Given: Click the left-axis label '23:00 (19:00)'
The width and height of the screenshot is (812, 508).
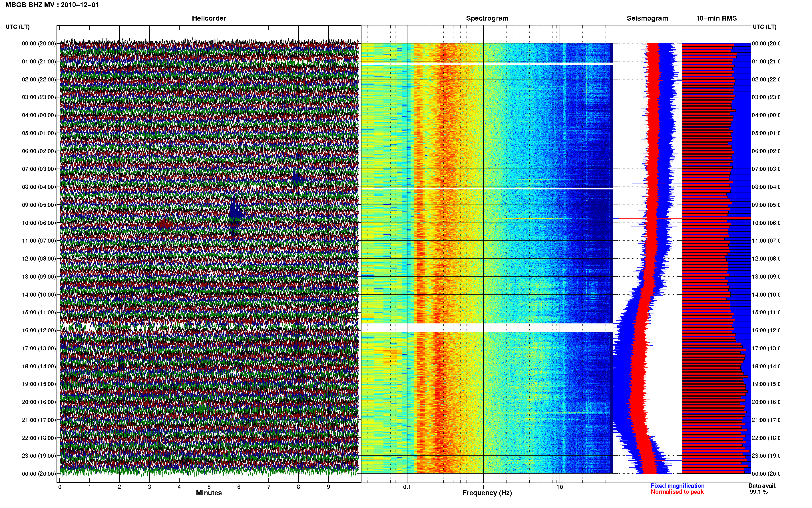Looking at the screenshot, I should pyautogui.click(x=39, y=456).
